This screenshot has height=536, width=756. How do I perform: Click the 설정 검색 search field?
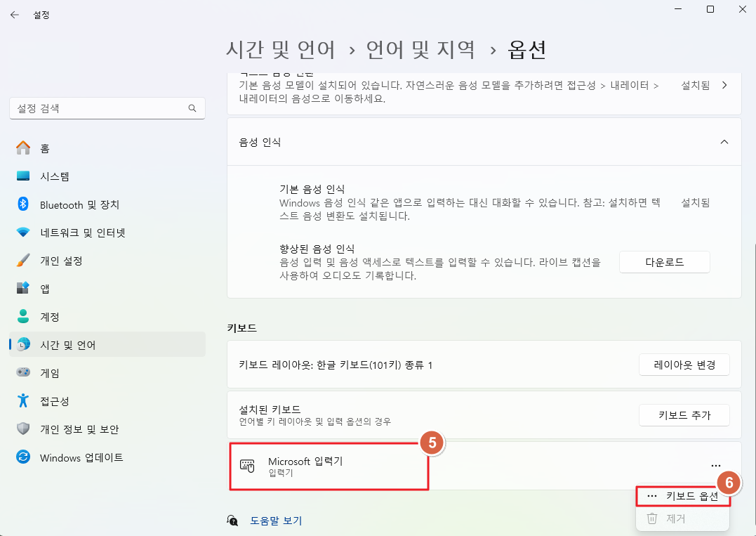pyautogui.click(x=107, y=108)
